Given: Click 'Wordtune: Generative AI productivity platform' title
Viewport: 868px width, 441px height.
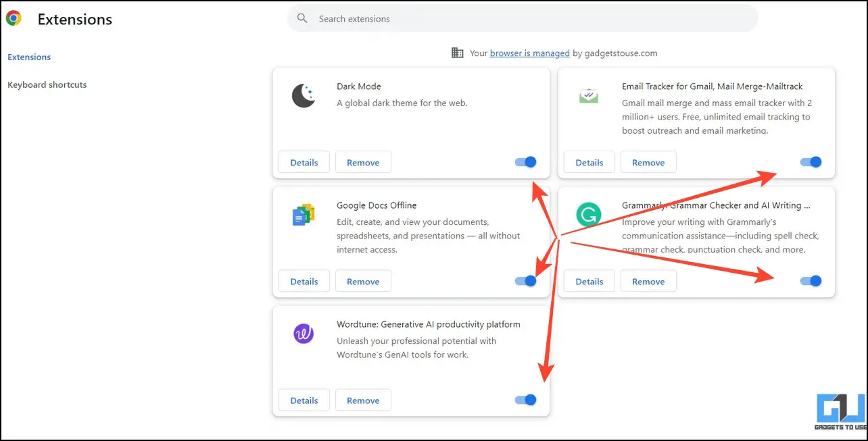Looking at the screenshot, I should pos(429,324).
